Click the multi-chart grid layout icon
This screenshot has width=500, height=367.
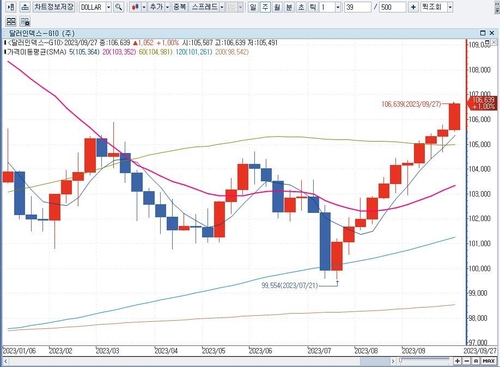pyautogui.click(x=11, y=22)
